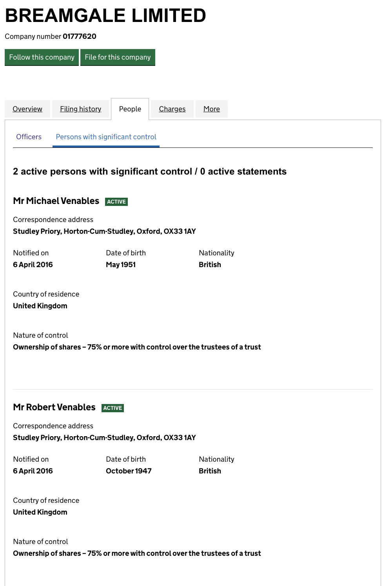Image resolution: width=392 pixels, height=586 pixels.
Task: Click the BREAMGALE LIMITED company heading
Action: 105,16
